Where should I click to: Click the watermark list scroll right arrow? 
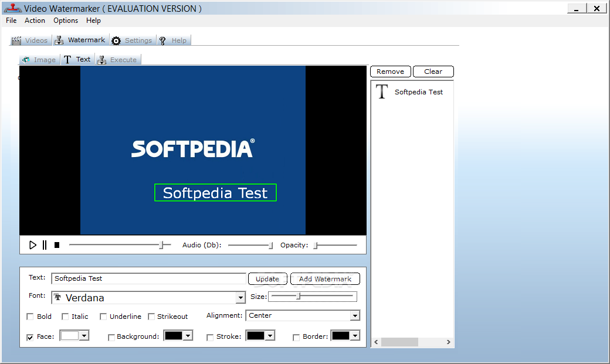click(449, 342)
